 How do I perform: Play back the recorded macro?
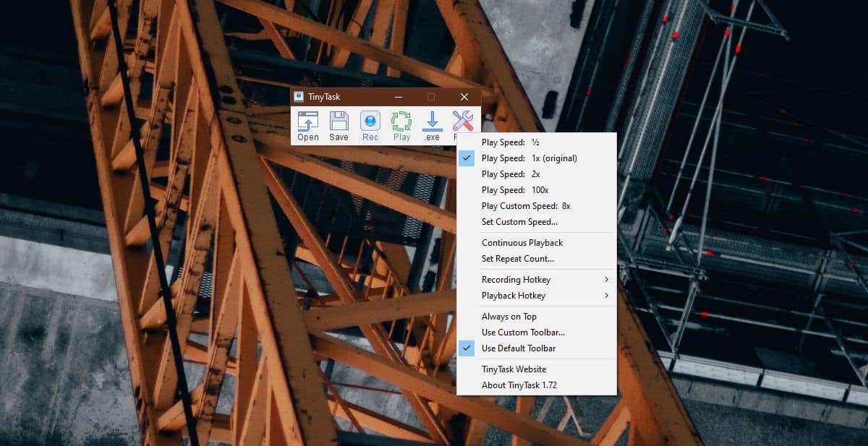(401, 123)
